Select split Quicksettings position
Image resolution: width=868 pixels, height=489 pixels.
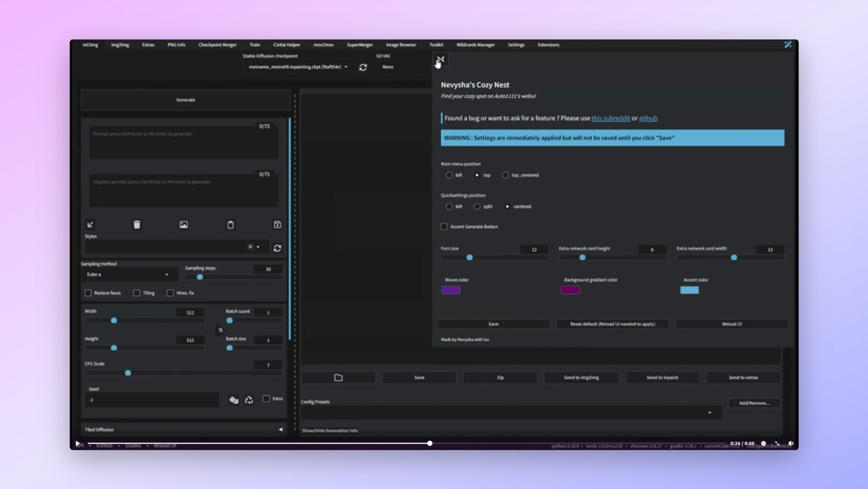[x=477, y=206]
